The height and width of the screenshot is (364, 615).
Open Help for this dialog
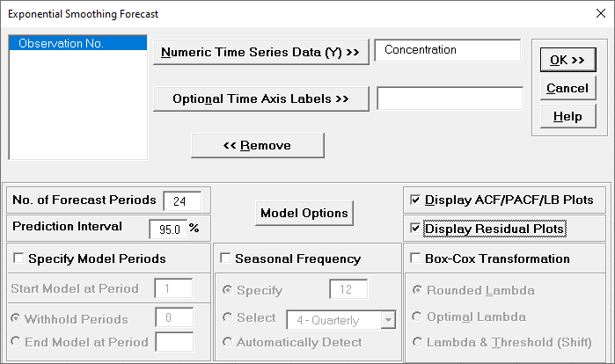tap(567, 116)
